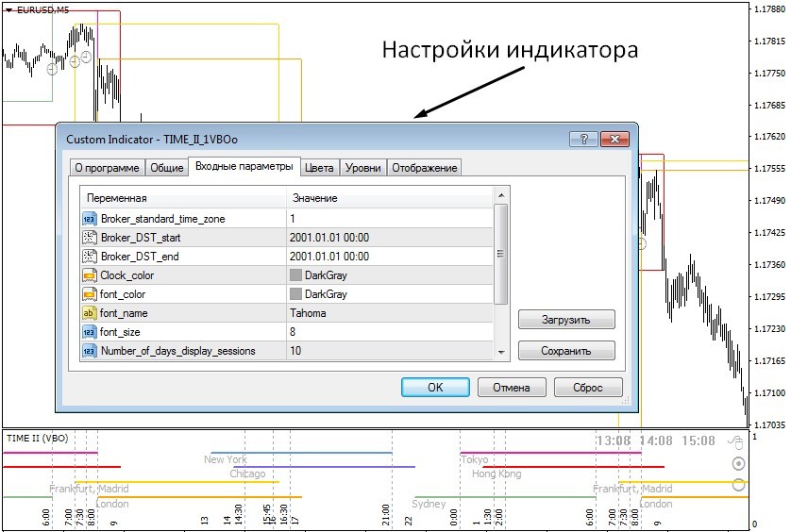791x532 pixels.
Task: Click the mouse icon in TIME II panel
Action: (735, 441)
